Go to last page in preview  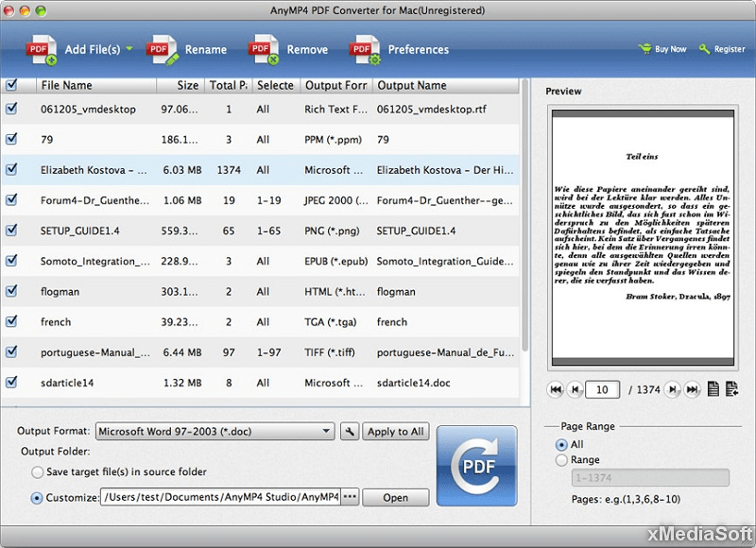coord(692,389)
